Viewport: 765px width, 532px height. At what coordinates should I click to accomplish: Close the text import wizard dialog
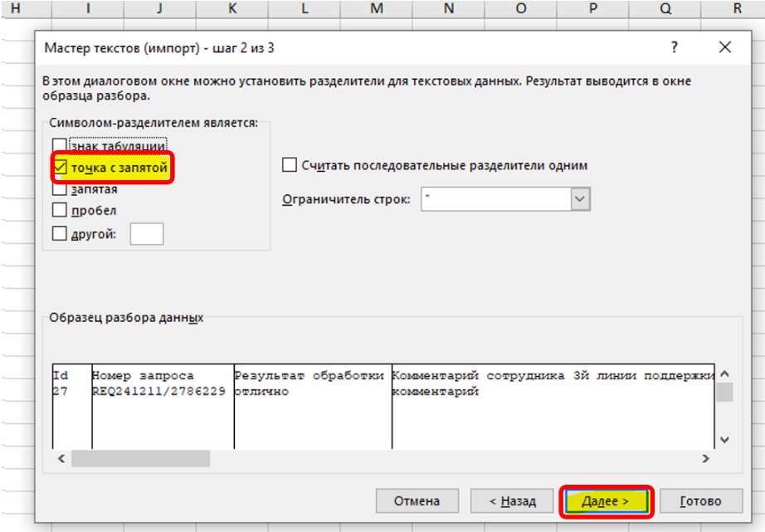tap(724, 48)
